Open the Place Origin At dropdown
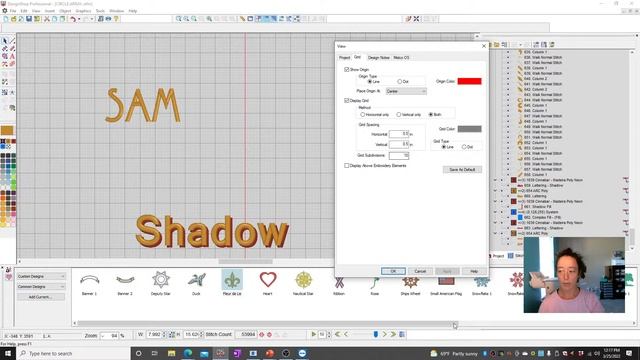The width and height of the screenshot is (640, 360). coord(406,91)
